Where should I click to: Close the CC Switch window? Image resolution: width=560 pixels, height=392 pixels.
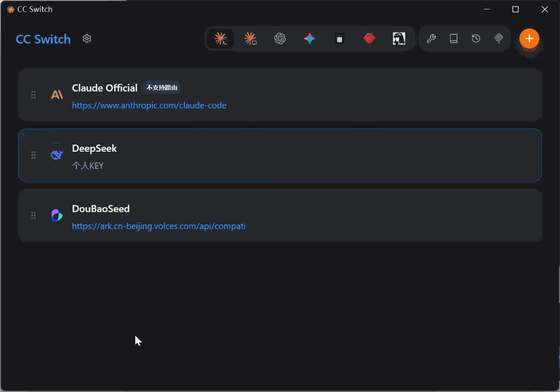pyautogui.click(x=545, y=9)
